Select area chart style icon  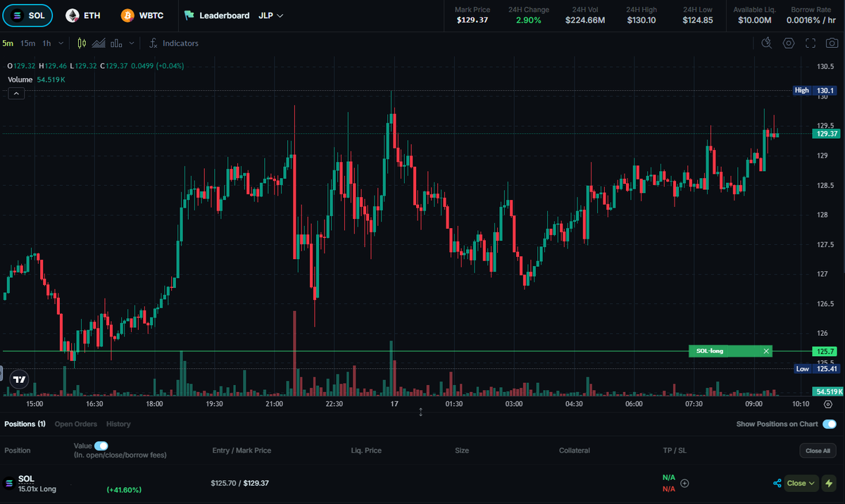99,43
